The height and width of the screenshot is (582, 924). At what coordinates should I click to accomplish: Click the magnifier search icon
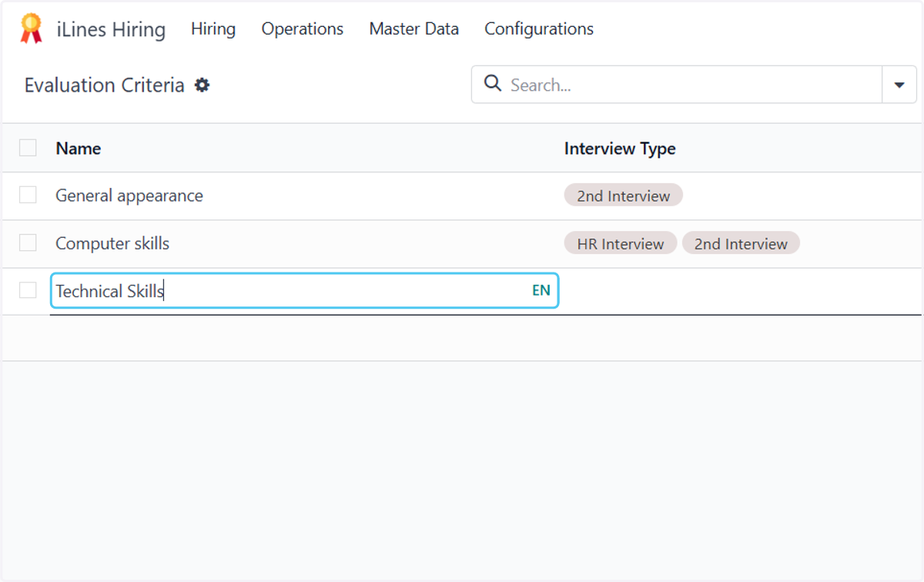(x=493, y=83)
